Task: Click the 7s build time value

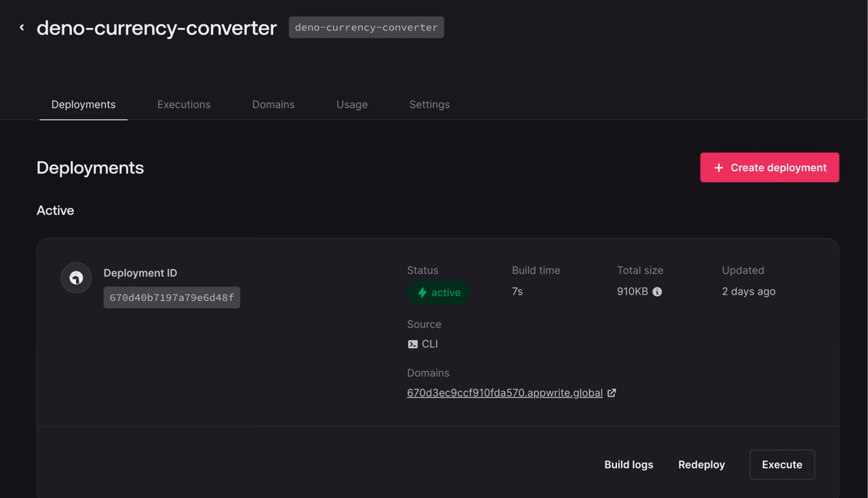Action: [517, 291]
